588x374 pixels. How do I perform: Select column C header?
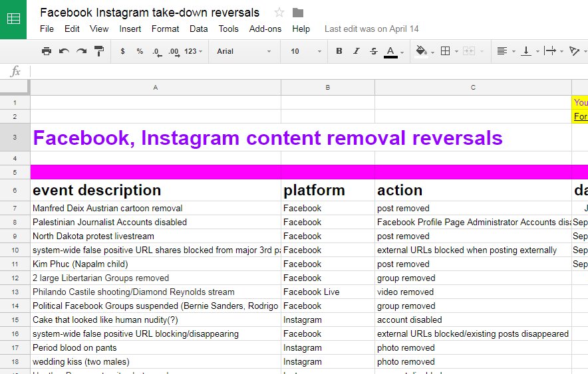click(x=473, y=87)
